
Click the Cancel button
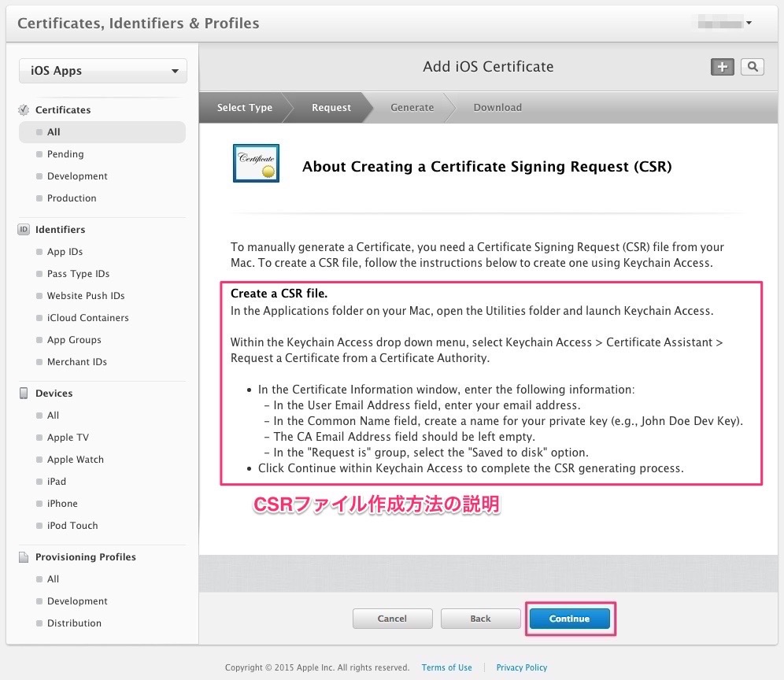click(393, 619)
